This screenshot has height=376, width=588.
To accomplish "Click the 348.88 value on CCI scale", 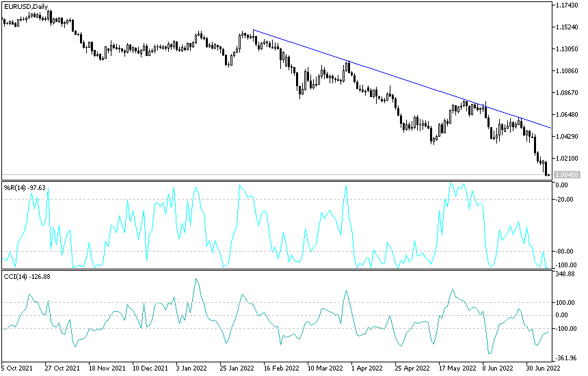I will point(565,274).
